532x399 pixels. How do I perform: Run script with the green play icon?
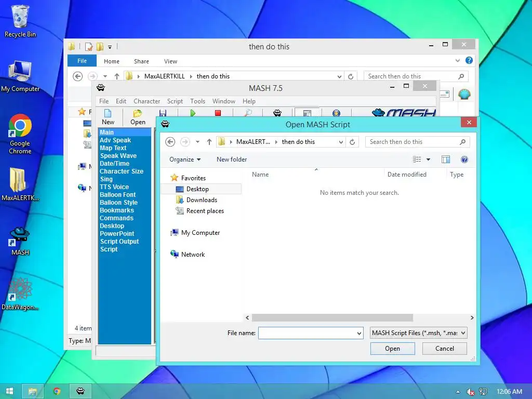pos(193,113)
